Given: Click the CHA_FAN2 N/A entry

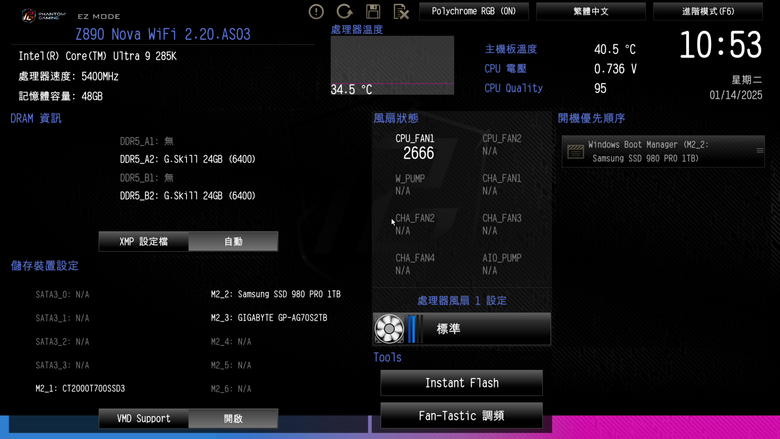Looking at the screenshot, I should [415, 224].
